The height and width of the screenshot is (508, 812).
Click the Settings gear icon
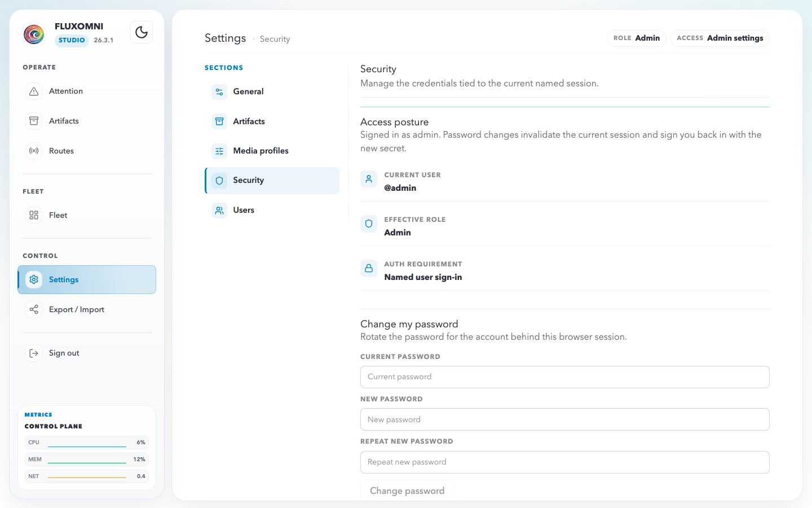tap(34, 279)
